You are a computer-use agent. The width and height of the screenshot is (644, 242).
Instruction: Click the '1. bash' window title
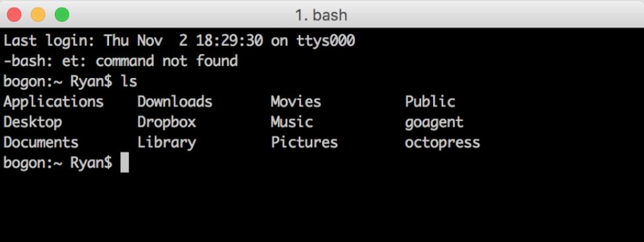[x=321, y=16]
